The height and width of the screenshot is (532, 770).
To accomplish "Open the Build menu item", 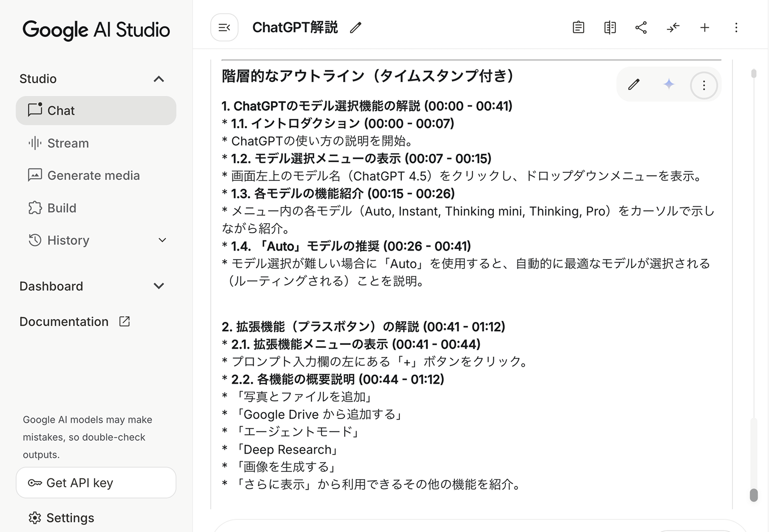I will 96,208.
